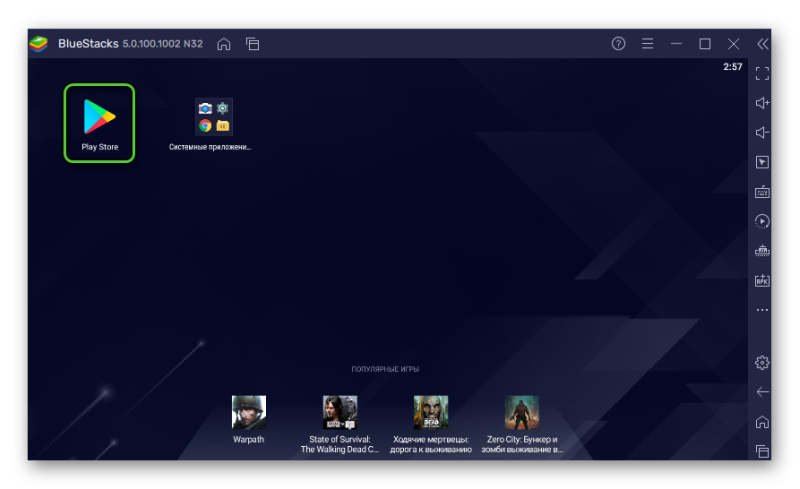Close the BlueStacks window

[x=734, y=44]
